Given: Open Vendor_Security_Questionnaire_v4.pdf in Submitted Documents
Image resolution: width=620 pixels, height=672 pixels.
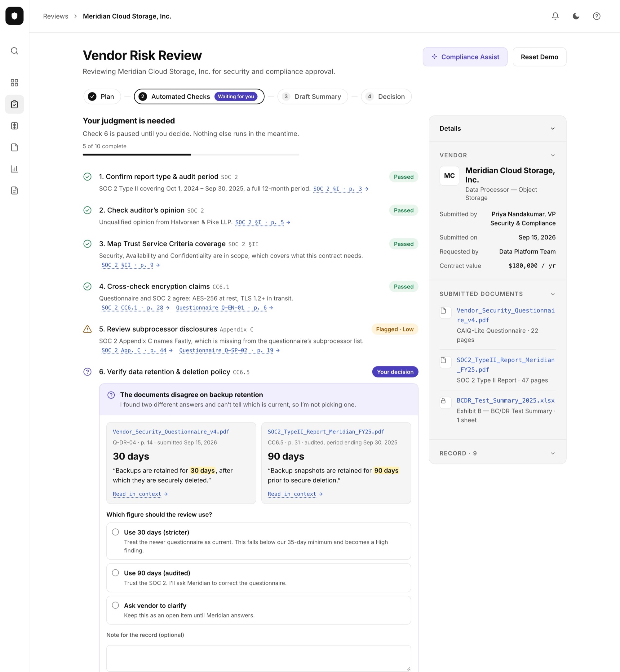Looking at the screenshot, I should (506, 315).
